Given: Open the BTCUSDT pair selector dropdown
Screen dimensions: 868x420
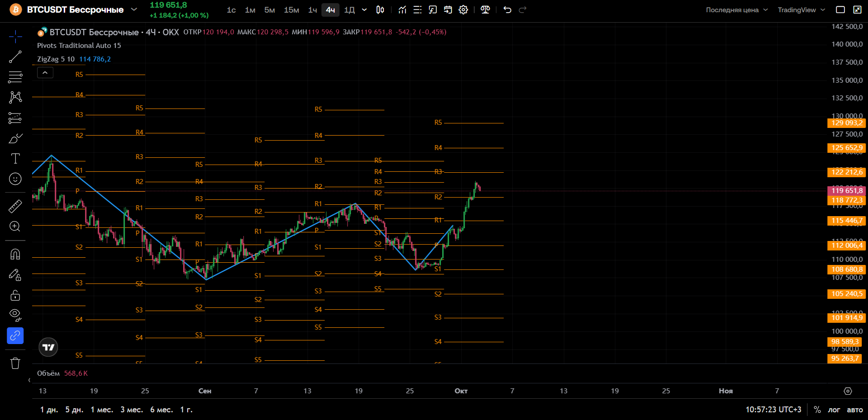Looking at the screenshot, I should point(134,9).
